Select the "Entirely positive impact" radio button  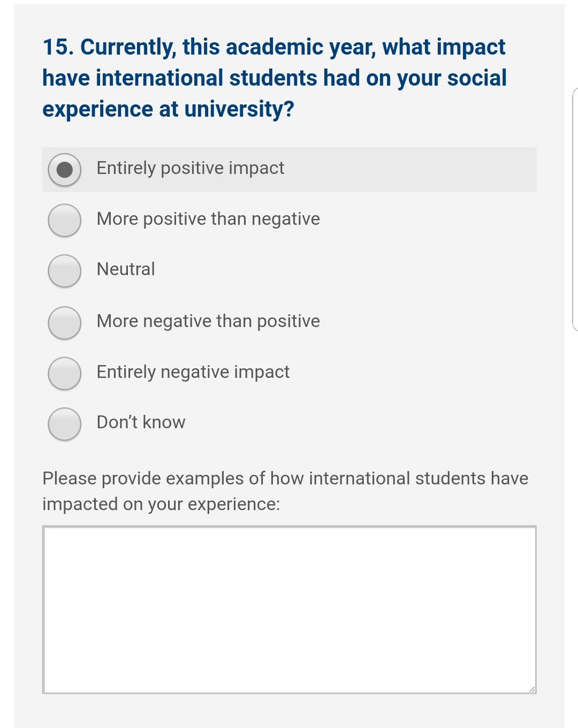(64, 169)
